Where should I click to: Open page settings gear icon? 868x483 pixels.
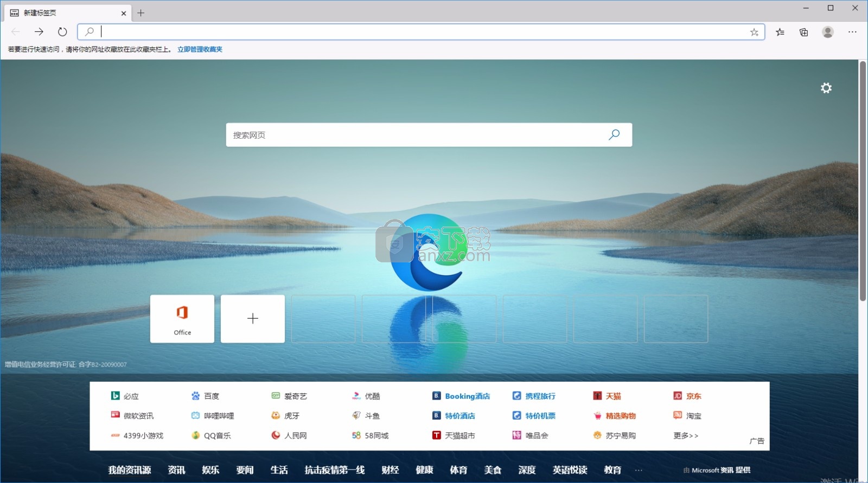click(x=826, y=88)
